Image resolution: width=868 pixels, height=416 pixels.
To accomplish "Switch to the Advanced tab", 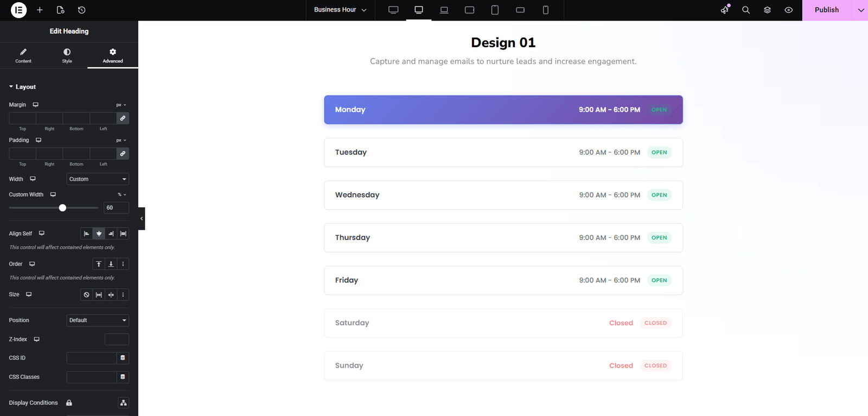I will [113, 55].
